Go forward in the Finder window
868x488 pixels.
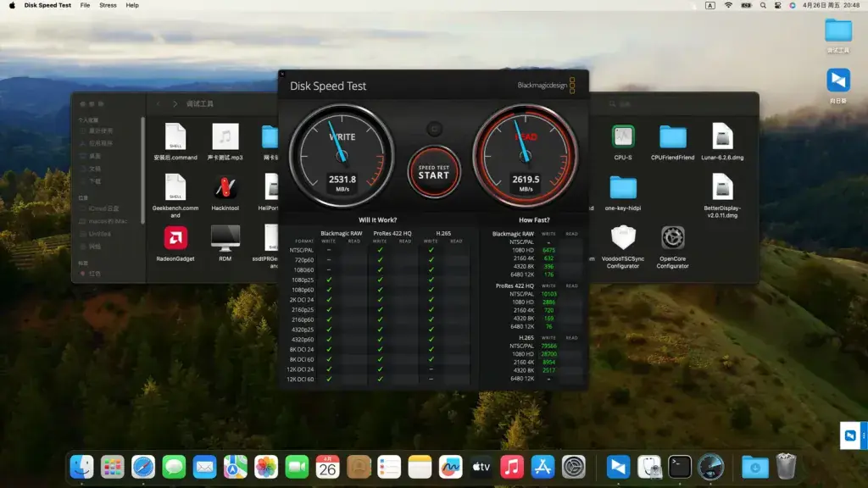[175, 103]
